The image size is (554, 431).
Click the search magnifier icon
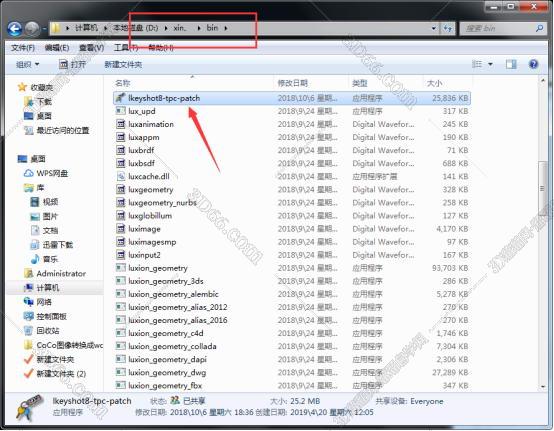click(539, 28)
